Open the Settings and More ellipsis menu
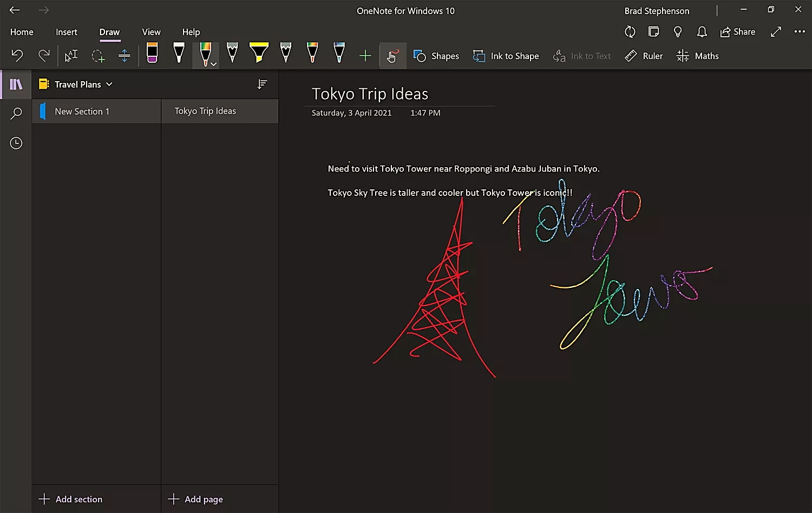The width and height of the screenshot is (812, 513). (x=800, y=32)
